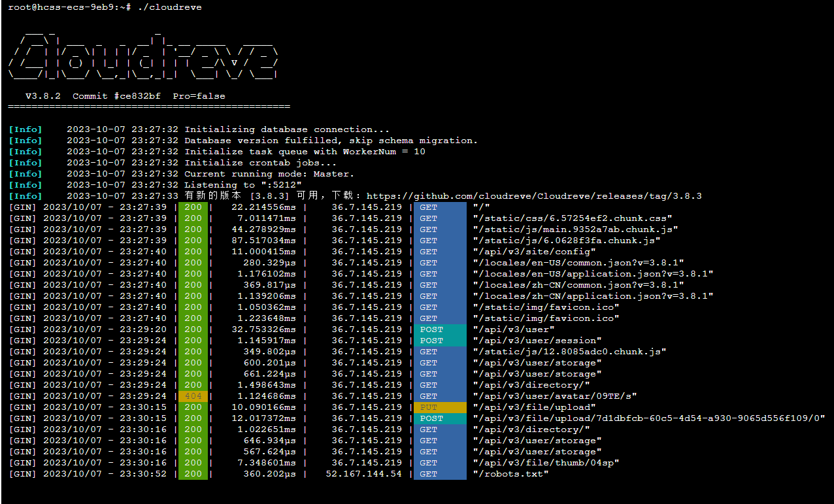Click the shell prompt "root@hcss-ecs-9eb9:~#"

coord(70,7)
